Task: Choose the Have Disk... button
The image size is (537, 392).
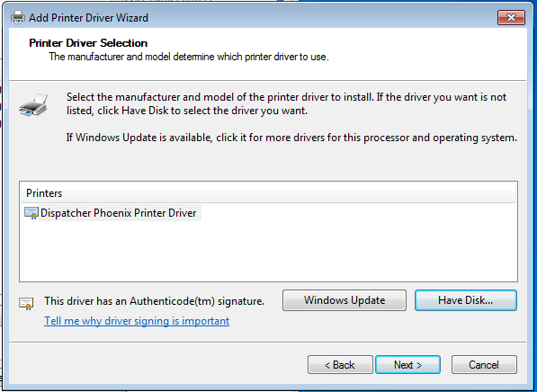Action: 465,300
